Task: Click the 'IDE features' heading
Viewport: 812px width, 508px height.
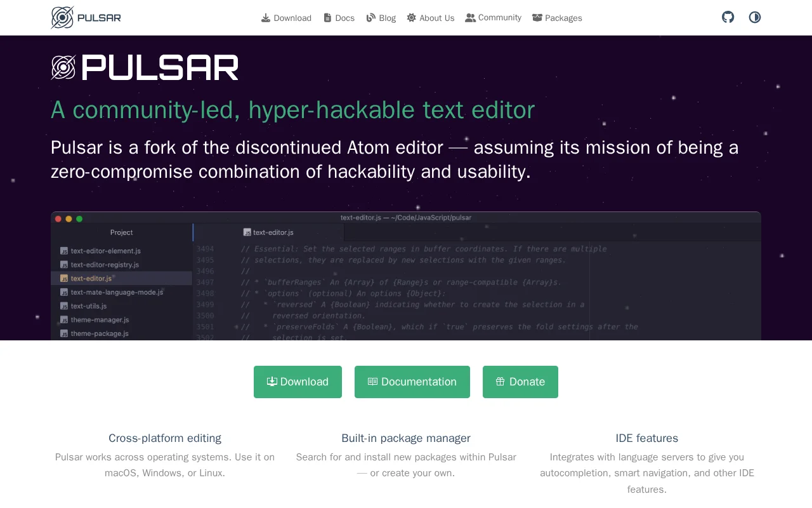Action: [x=647, y=438]
